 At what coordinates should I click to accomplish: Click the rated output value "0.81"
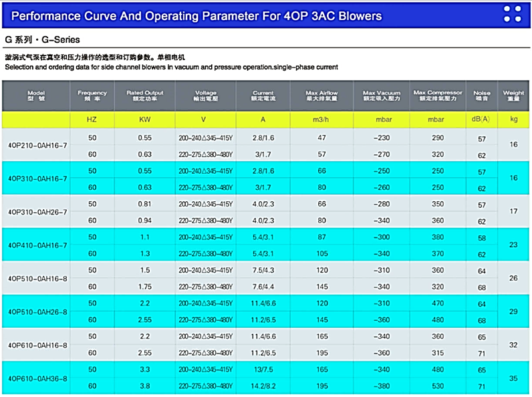coord(144,204)
